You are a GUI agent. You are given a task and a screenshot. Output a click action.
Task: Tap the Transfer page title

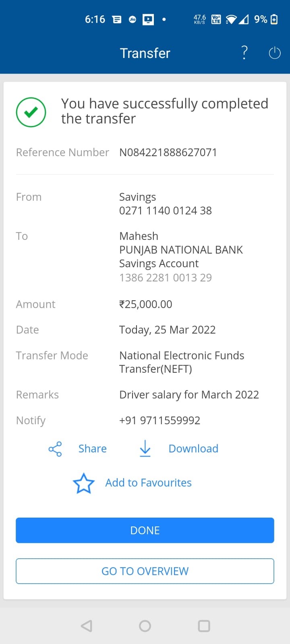pos(145,53)
